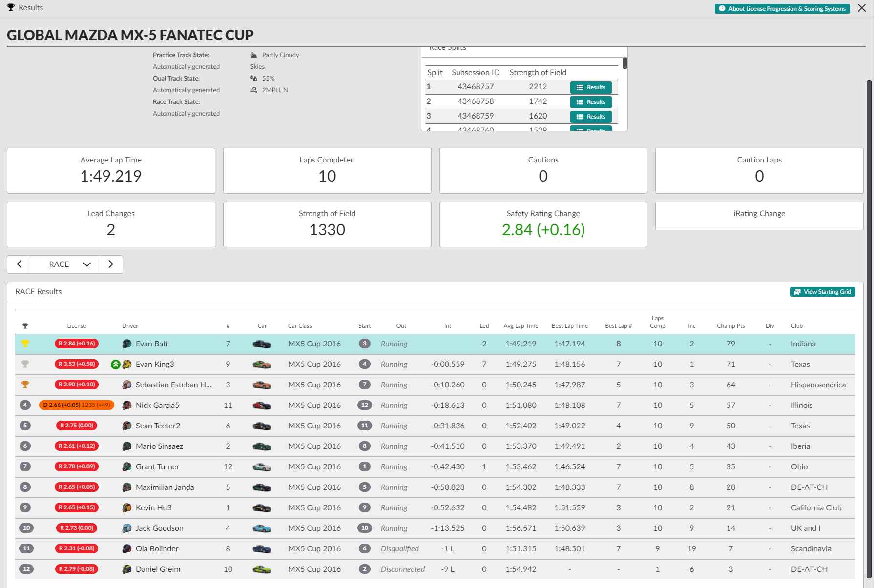Sort table by Best Lap Time column

569,326
